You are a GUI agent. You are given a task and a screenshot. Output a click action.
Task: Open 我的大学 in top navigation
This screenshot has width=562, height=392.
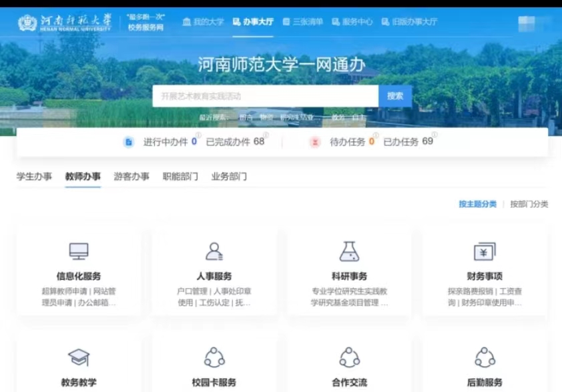[x=203, y=22]
